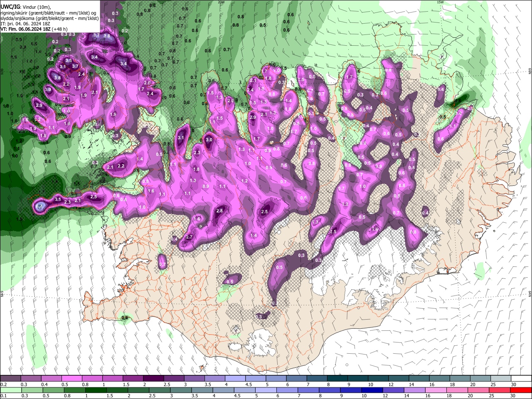The height and width of the screenshot is (399, 532).
Task: Click the 'VT: Fim. 06.06.2024 18Z' valid time line
Action: 26,29
